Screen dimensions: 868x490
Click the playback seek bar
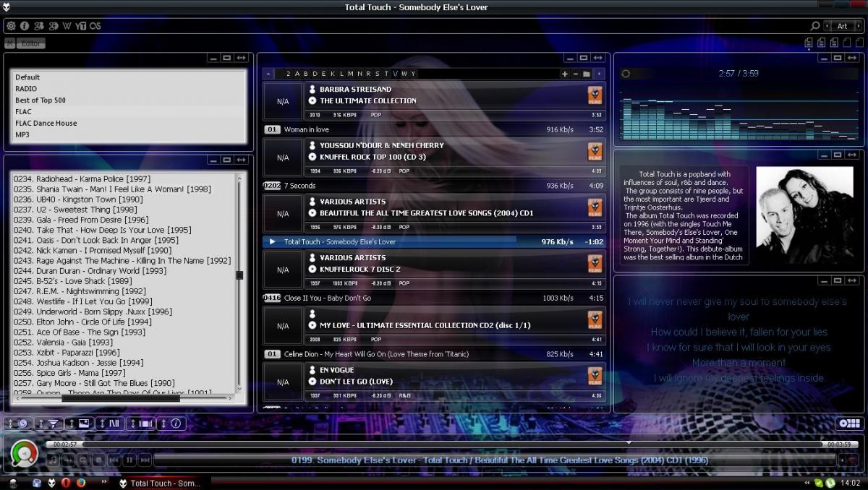(x=452, y=444)
